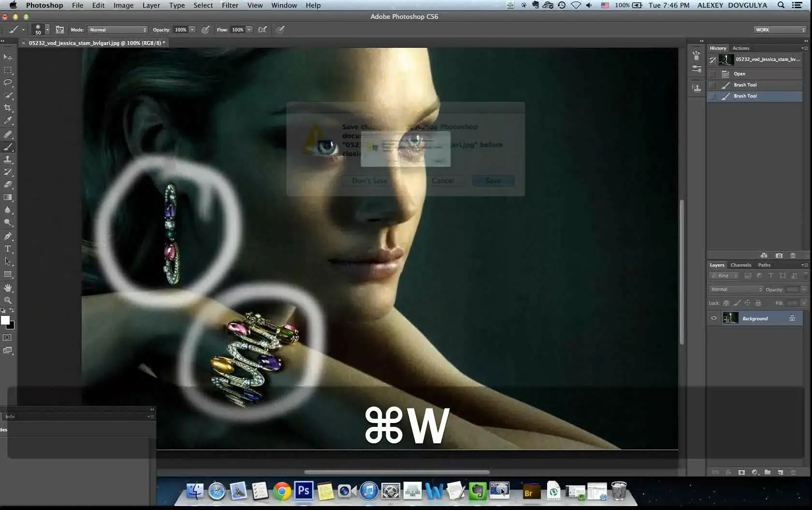
Task: Open the Flow value dropdown
Action: [x=249, y=30]
